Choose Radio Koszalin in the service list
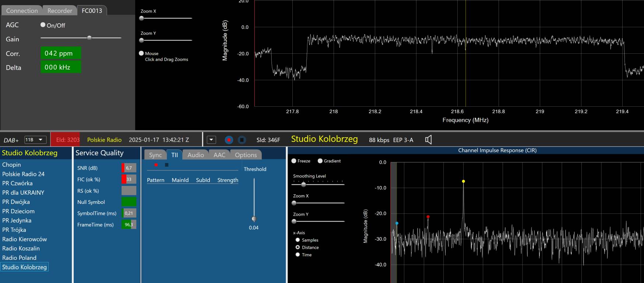 [21, 248]
